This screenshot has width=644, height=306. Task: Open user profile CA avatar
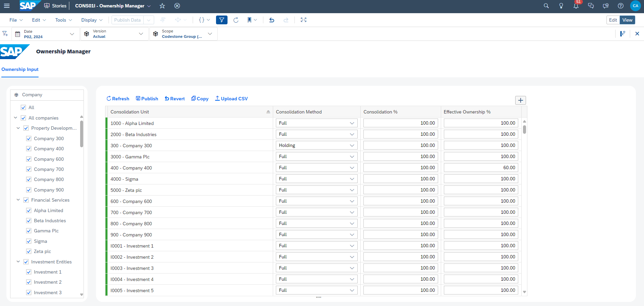[x=636, y=6]
